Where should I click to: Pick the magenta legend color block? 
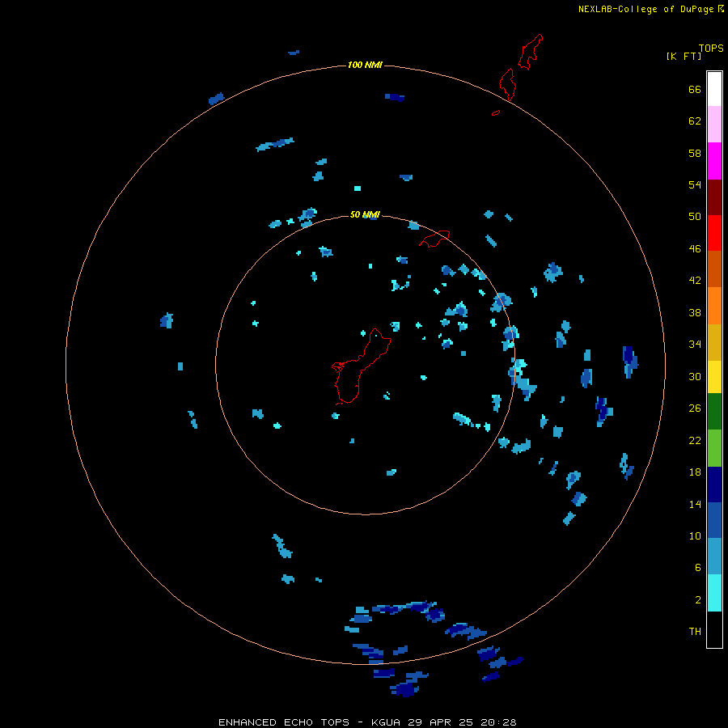pyautogui.click(x=714, y=161)
